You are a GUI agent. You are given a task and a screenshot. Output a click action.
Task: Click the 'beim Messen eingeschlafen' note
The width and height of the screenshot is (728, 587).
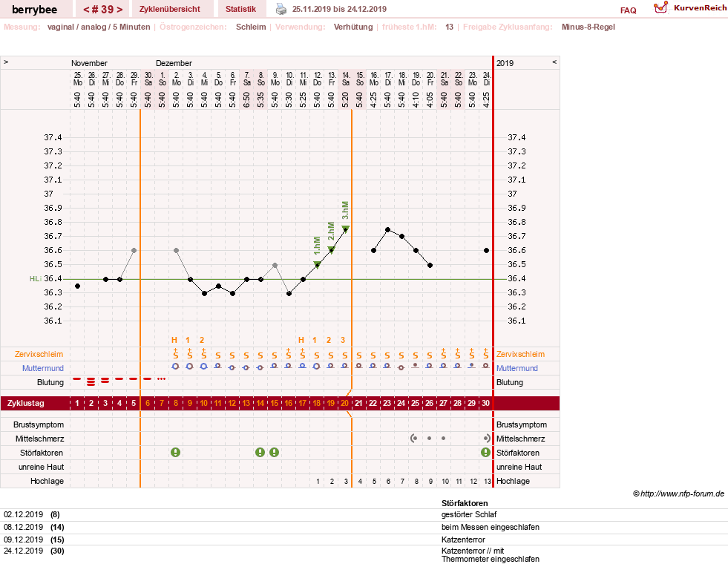(x=491, y=527)
